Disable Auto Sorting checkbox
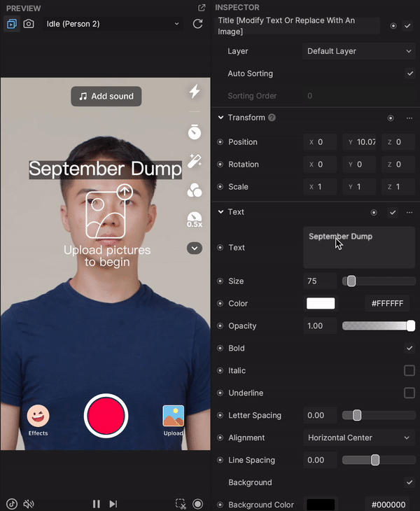 point(410,73)
